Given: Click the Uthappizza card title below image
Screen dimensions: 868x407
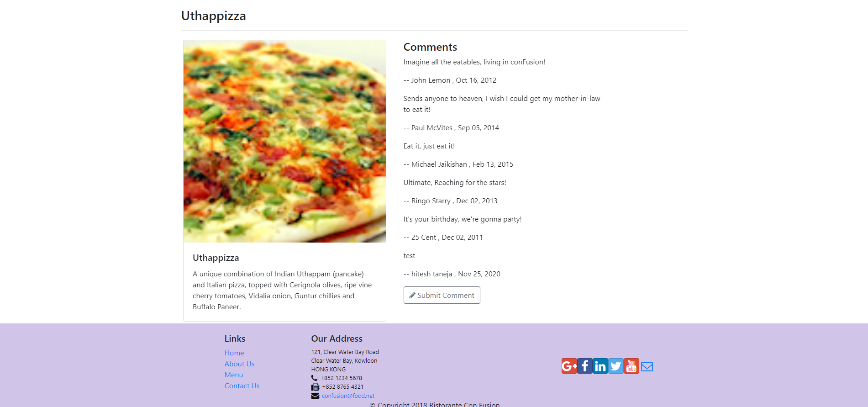Looking at the screenshot, I should [216, 258].
